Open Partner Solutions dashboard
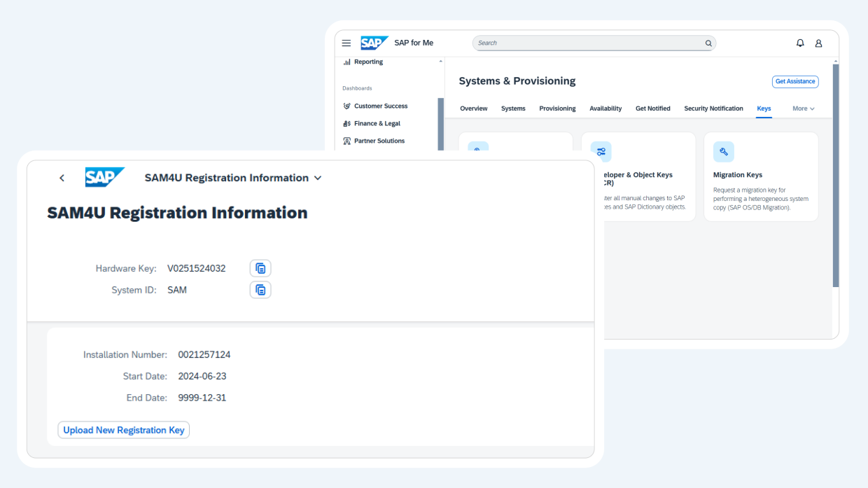The height and width of the screenshot is (488, 868). click(379, 141)
